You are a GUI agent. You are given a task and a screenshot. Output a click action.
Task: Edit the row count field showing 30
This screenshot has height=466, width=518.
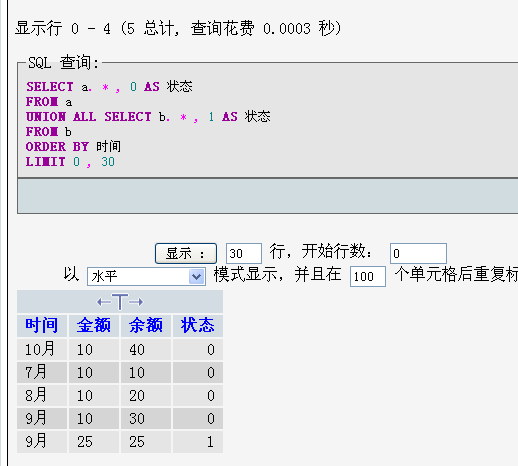(244, 254)
